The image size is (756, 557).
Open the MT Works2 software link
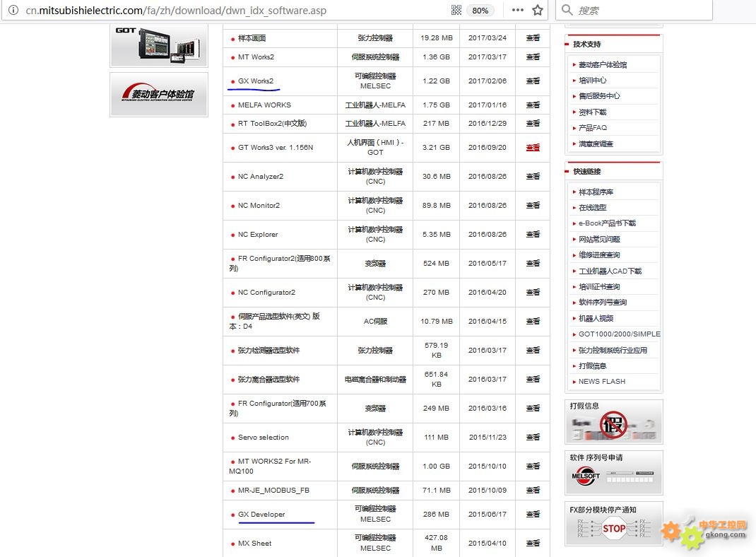(256, 57)
